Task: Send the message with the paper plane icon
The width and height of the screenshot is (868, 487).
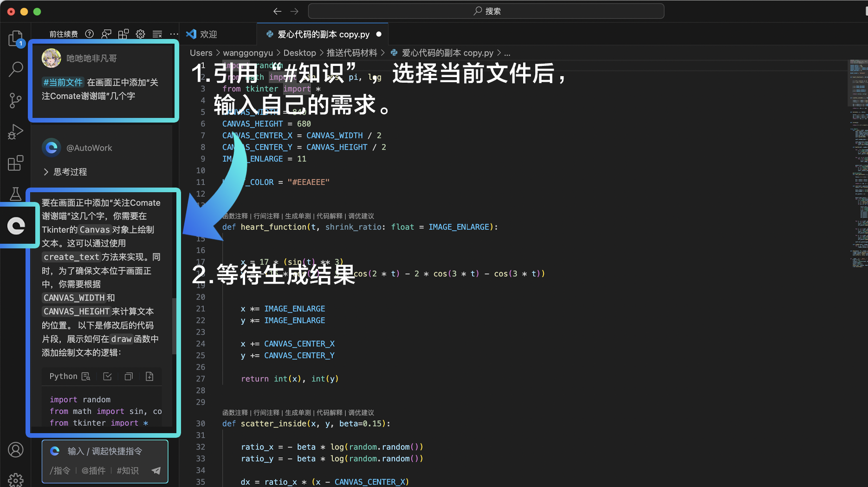Action: (x=156, y=471)
